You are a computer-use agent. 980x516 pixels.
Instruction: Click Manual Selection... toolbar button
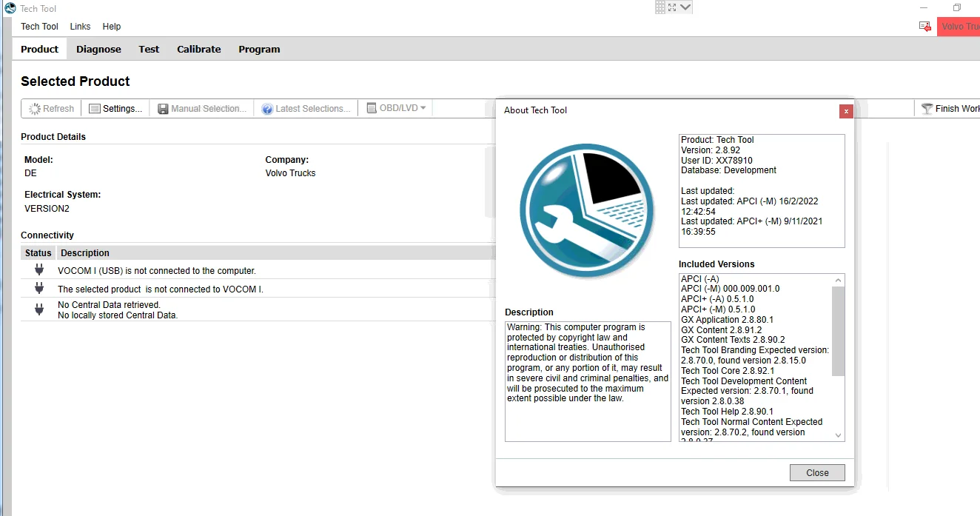(x=202, y=109)
